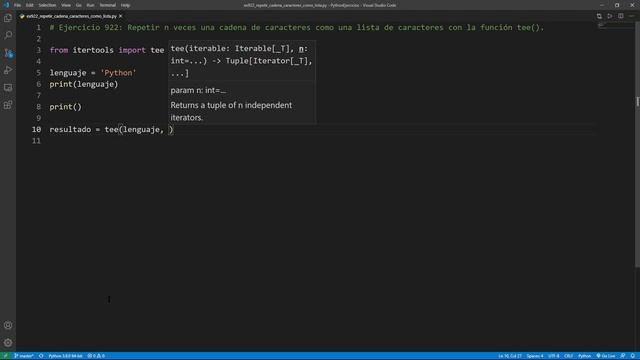Open the Extensions view

click(8, 105)
